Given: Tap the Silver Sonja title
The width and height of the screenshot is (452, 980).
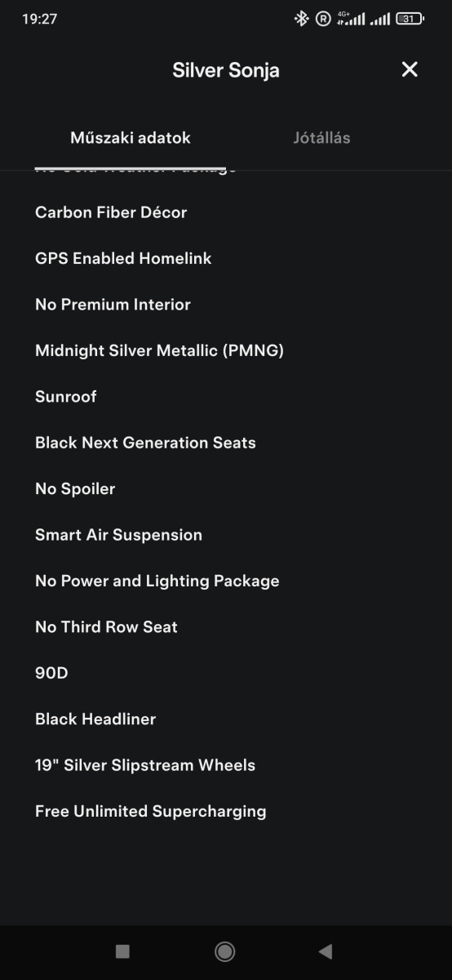Looking at the screenshot, I should (226, 70).
